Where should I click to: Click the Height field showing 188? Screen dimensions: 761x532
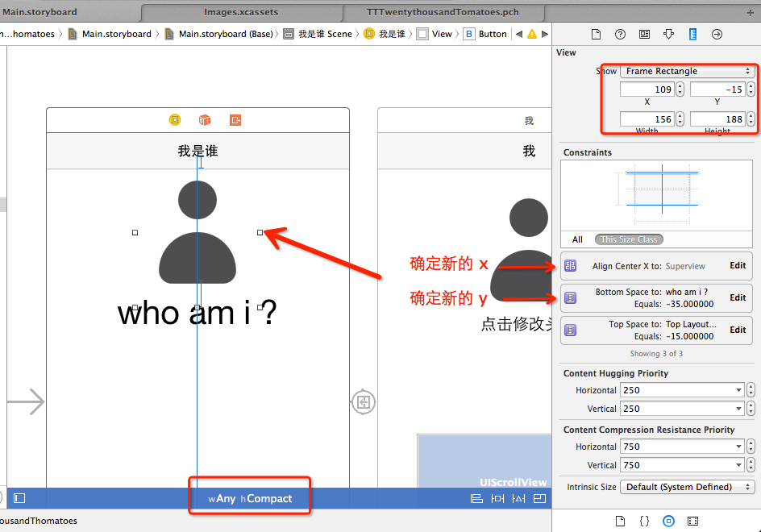(x=717, y=119)
